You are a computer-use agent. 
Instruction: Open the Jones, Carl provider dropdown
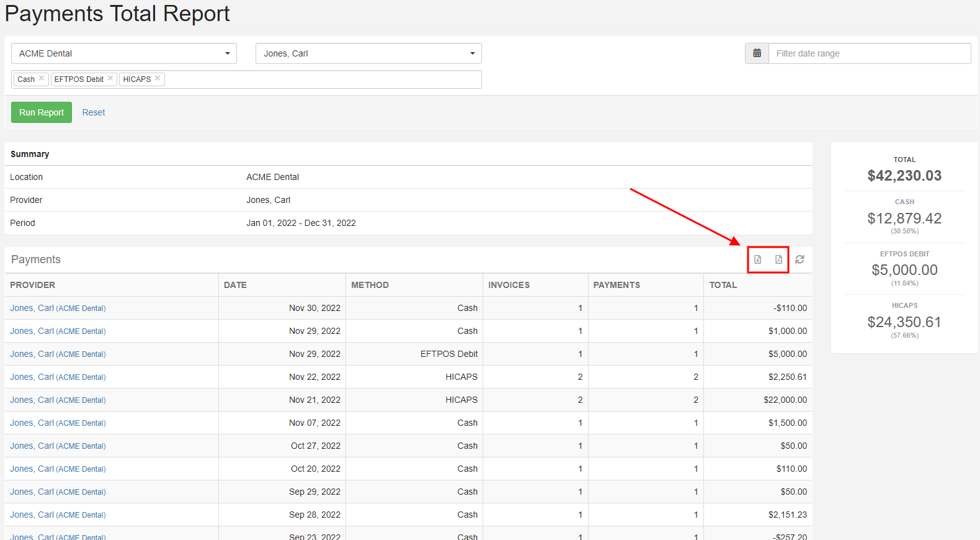[368, 53]
